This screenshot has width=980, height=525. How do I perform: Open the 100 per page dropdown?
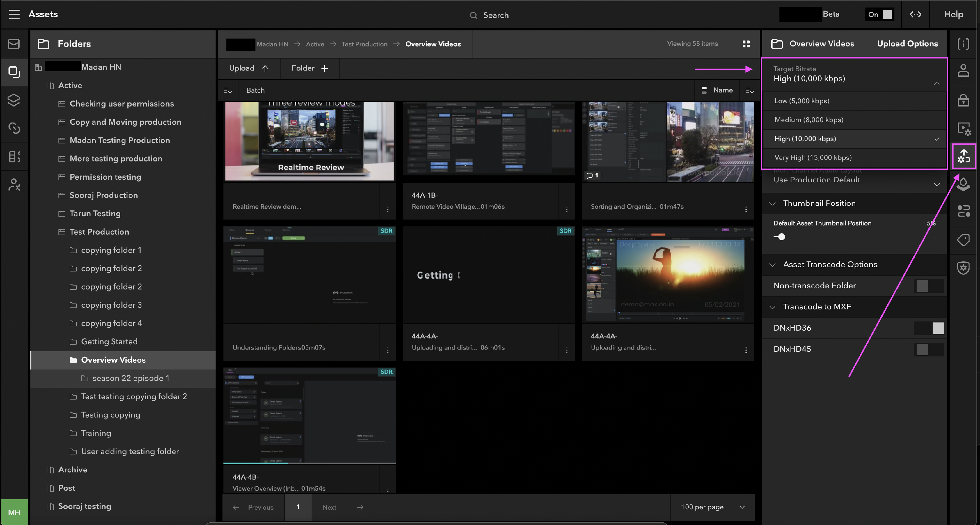point(712,507)
